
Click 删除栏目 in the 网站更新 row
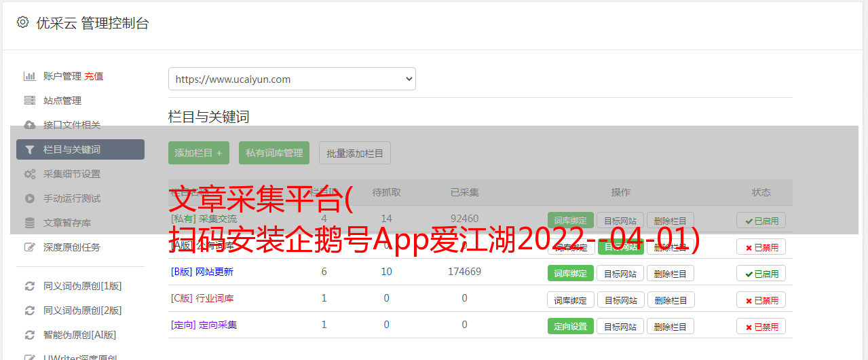[x=671, y=274]
